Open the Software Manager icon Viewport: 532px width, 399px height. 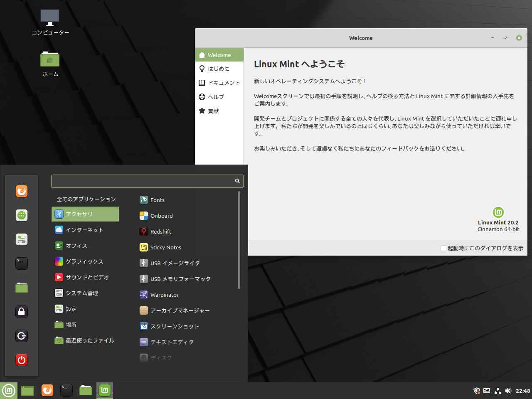(21, 215)
